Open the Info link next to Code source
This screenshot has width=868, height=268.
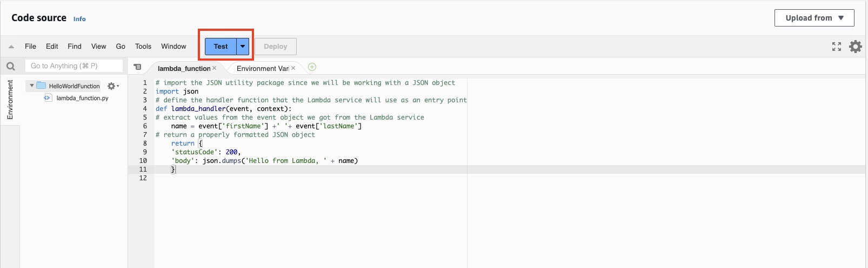click(79, 19)
